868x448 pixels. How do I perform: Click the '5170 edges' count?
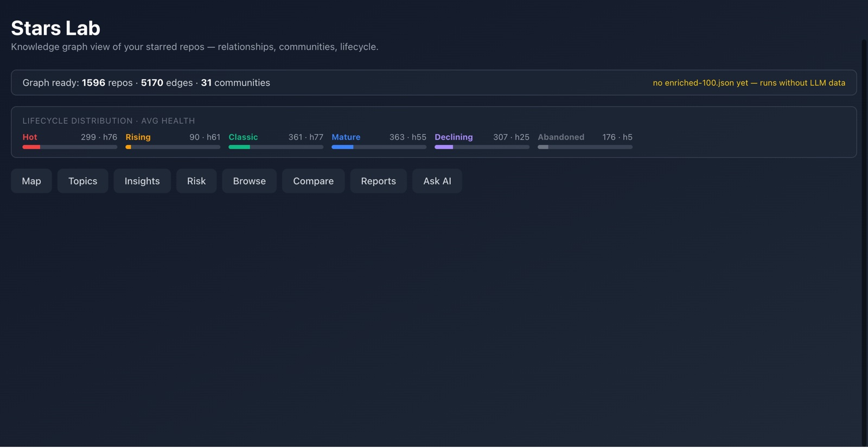[167, 83]
